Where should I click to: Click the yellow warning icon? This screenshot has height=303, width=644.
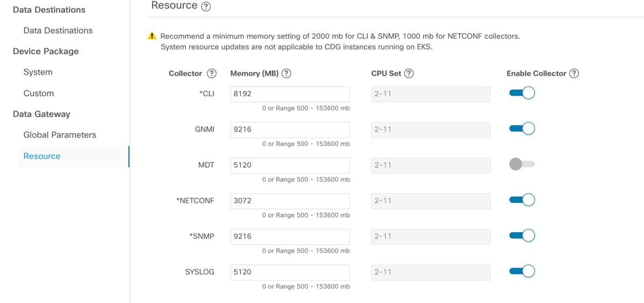coord(152,37)
